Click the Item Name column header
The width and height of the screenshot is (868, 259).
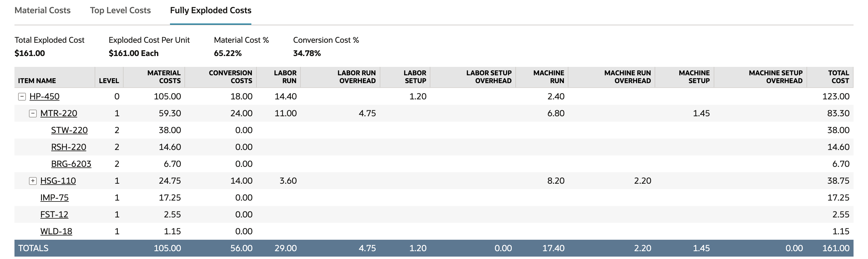(x=55, y=77)
